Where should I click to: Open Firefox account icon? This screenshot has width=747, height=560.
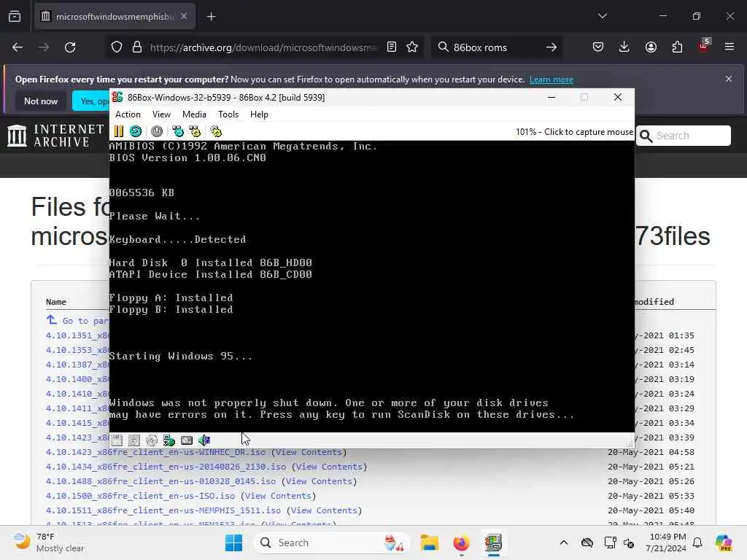point(651,47)
